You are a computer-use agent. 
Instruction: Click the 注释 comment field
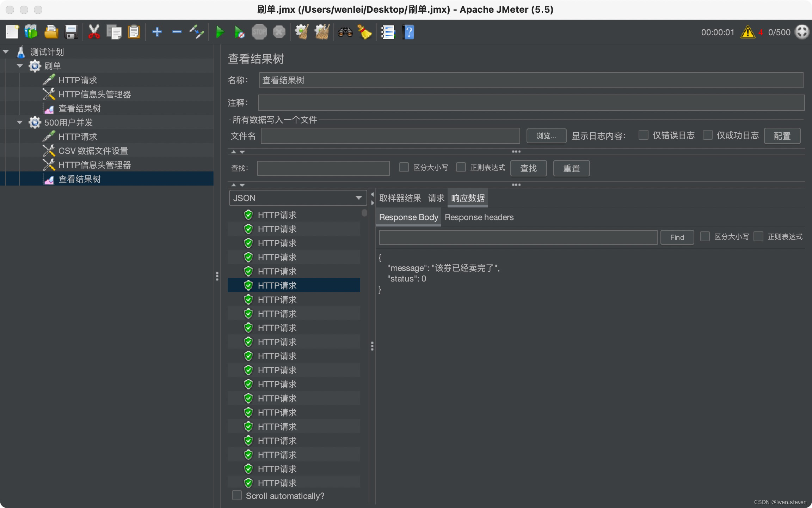(531, 103)
